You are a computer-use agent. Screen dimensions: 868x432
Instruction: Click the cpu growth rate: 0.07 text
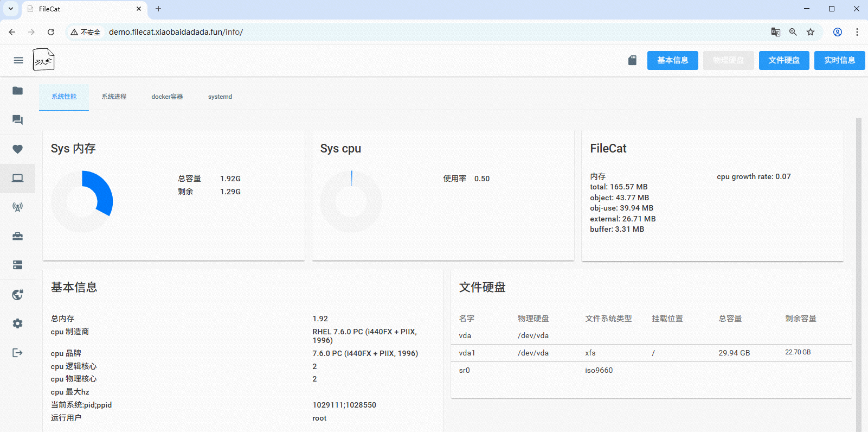754,176
